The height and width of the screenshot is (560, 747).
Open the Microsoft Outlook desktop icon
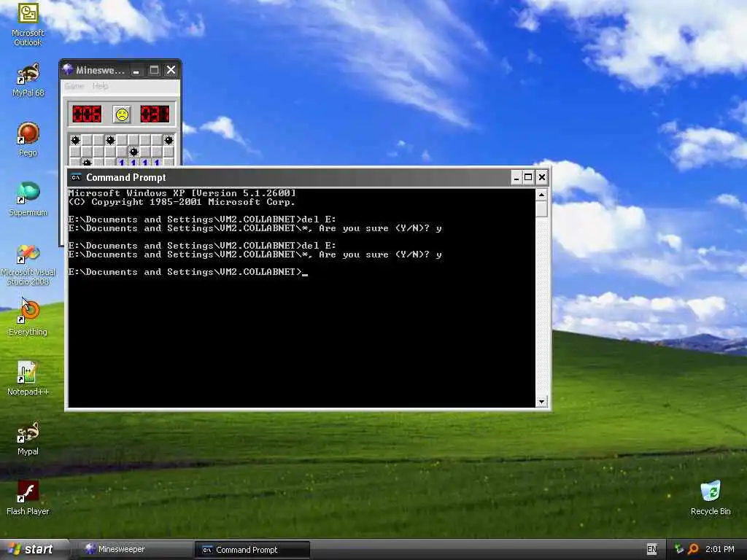(x=28, y=24)
